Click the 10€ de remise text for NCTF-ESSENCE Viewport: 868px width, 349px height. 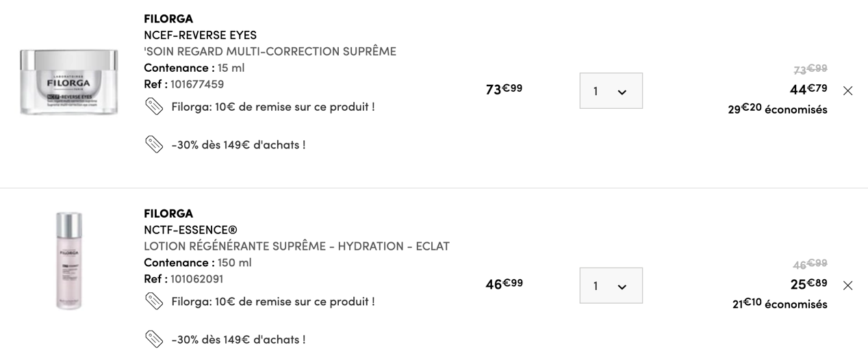point(273,301)
